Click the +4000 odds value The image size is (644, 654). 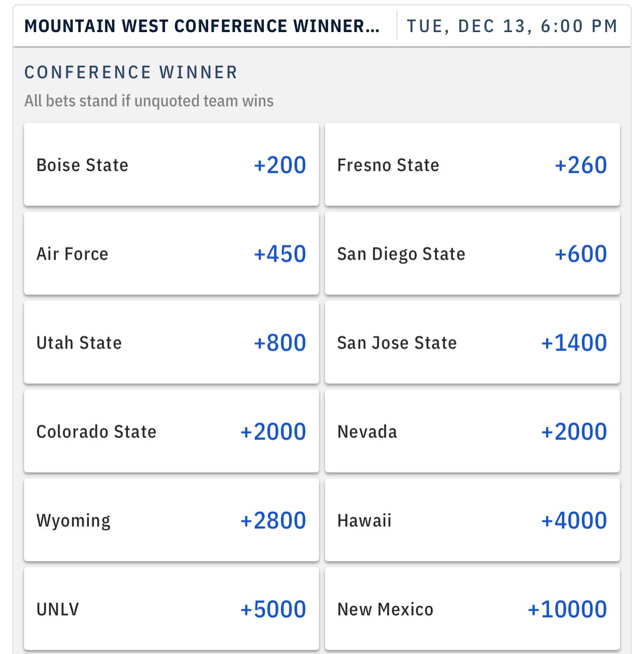pyautogui.click(x=574, y=521)
